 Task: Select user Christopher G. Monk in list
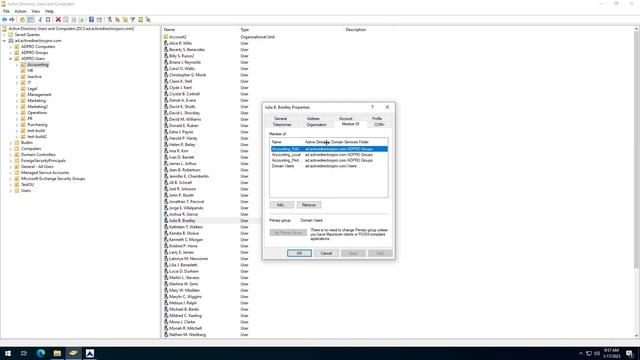click(x=188, y=75)
